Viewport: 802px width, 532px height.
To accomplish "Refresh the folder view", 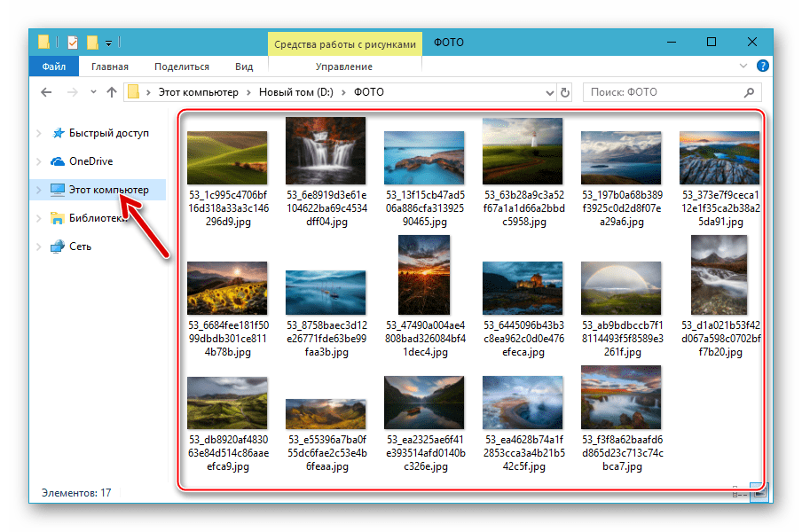I will 564,92.
